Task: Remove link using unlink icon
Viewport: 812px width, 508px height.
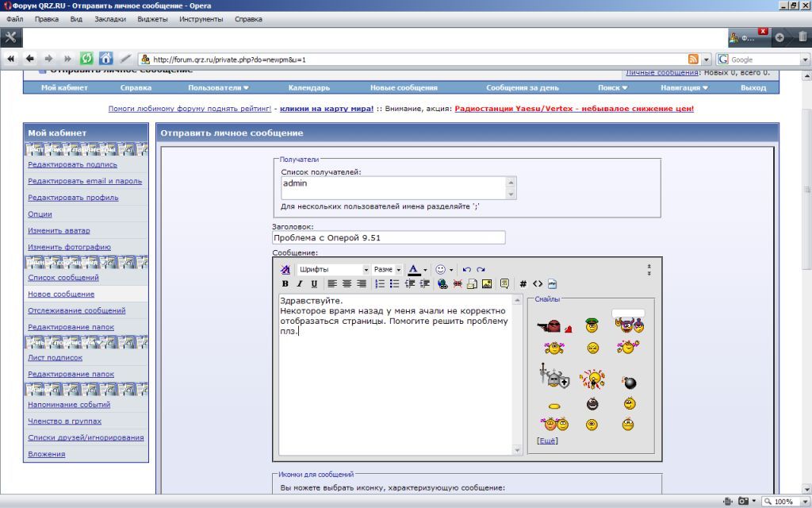Action: pyautogui.click(x=458, y=283)
